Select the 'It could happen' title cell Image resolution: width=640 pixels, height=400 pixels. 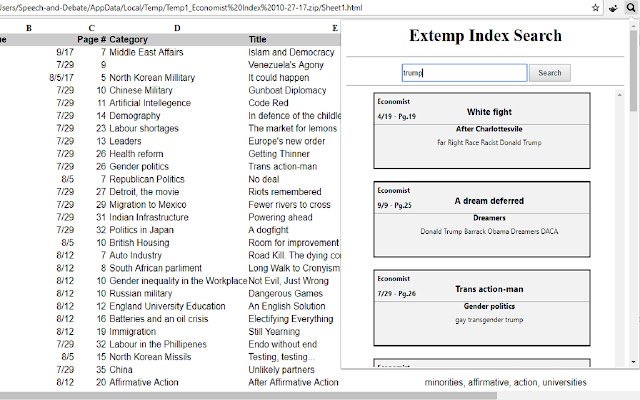(x=279, y=78)
